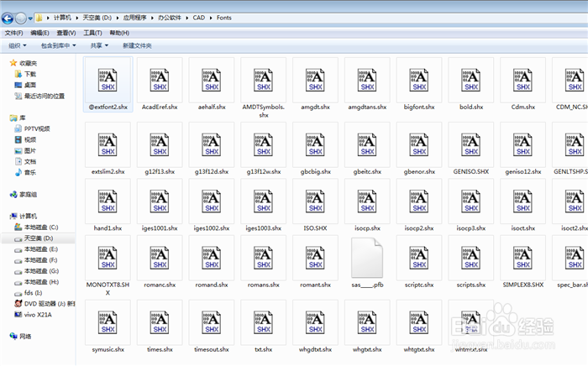Select the AcadEref.shx file icon
This screenshot has width=588, height=366.
(160, 81)
